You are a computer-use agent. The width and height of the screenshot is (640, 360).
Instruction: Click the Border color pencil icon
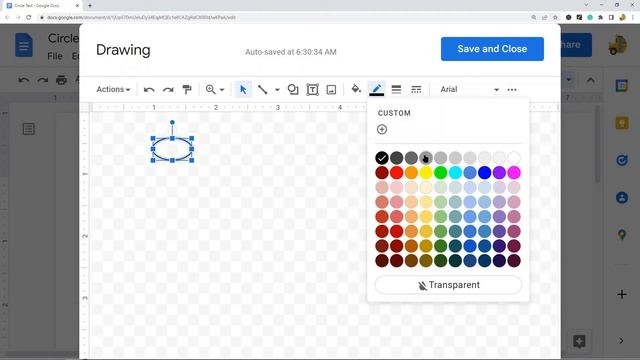pyautogui.click(x=376, y=89)
